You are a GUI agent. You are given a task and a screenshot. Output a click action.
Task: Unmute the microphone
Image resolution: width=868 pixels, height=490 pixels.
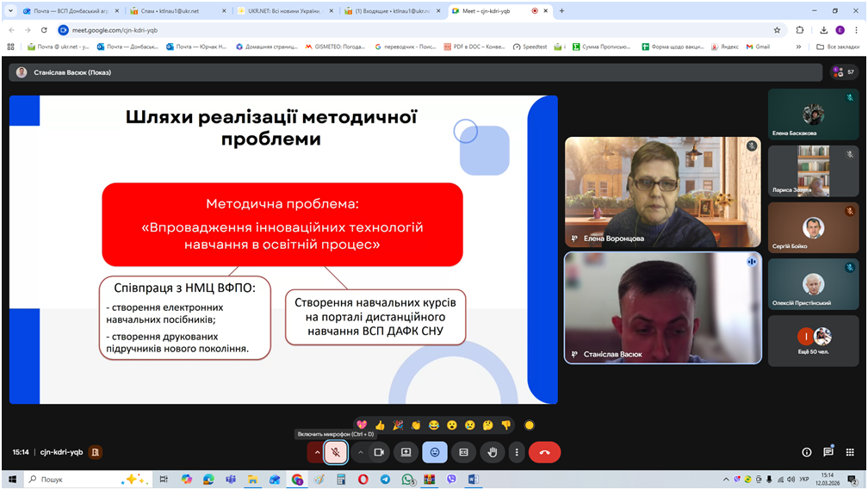pyautogui.click(x=336, y=452)
